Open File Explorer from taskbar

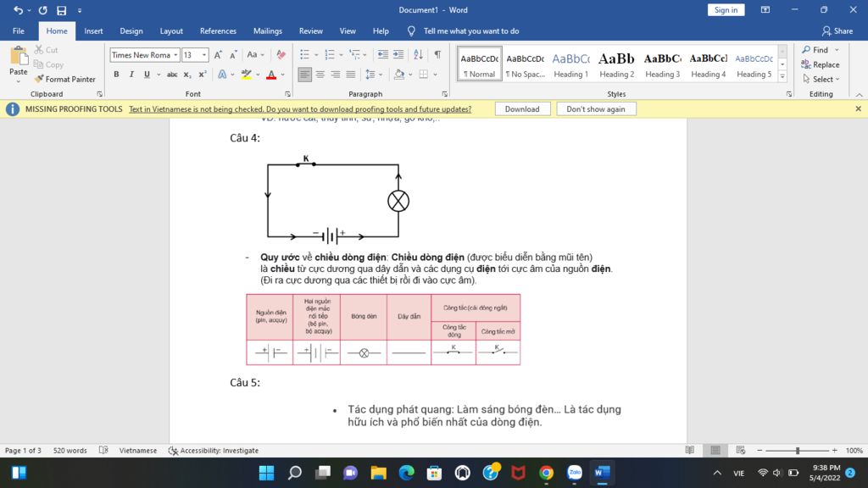[x=379, y=473]
